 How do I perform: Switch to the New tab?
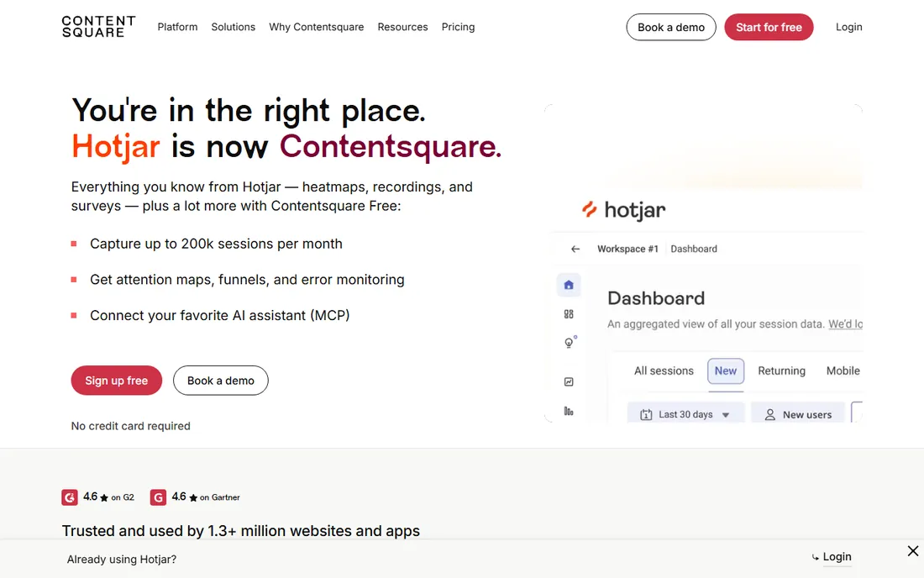point(726,371)
